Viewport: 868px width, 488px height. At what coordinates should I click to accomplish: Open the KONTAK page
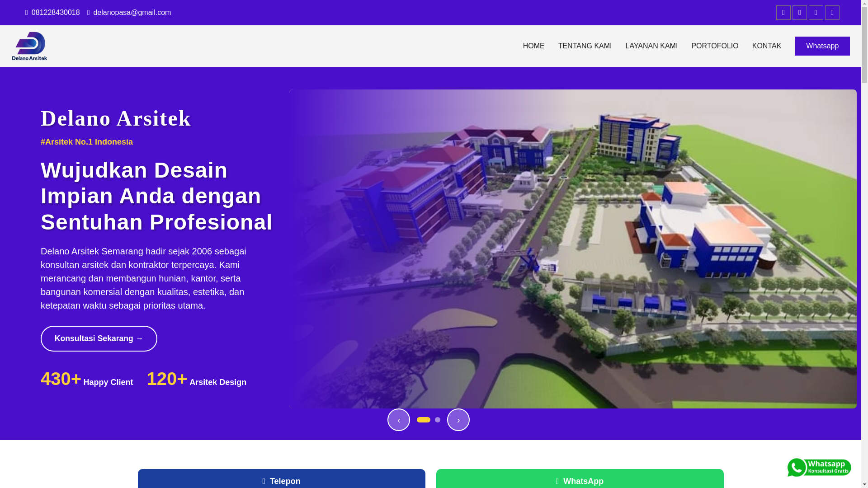(766, 46)
